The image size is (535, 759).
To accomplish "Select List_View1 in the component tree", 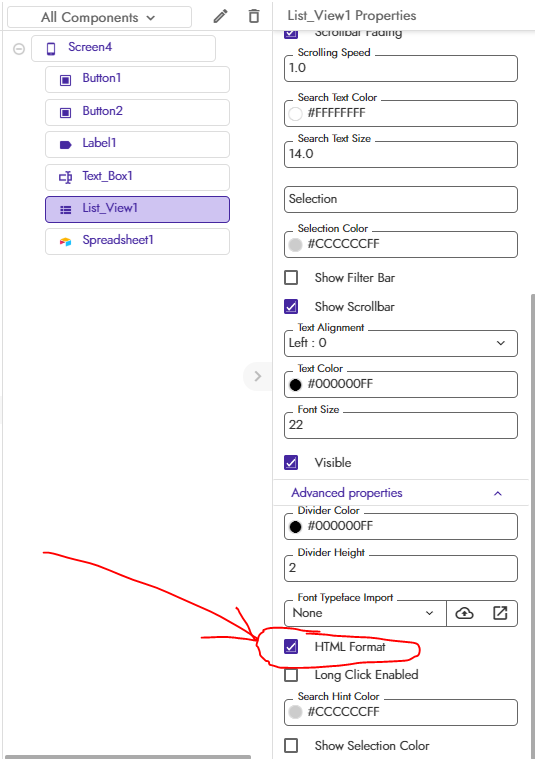I will click(x=137, y=209).
